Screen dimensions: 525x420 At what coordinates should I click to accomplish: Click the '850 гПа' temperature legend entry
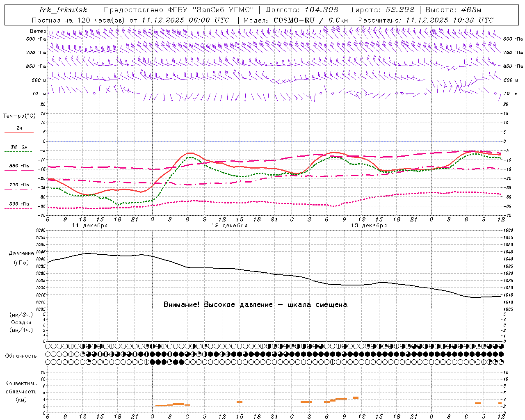pos(19,166)
